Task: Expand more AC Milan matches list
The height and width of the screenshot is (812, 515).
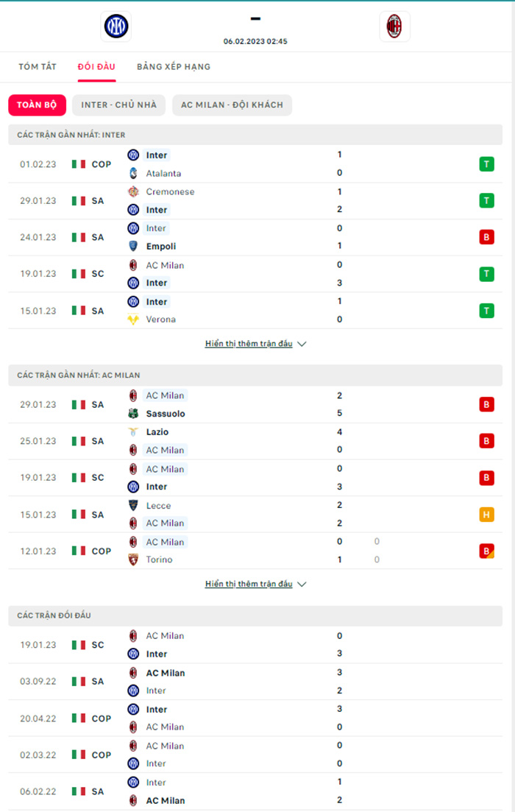Action: [249, 584]
